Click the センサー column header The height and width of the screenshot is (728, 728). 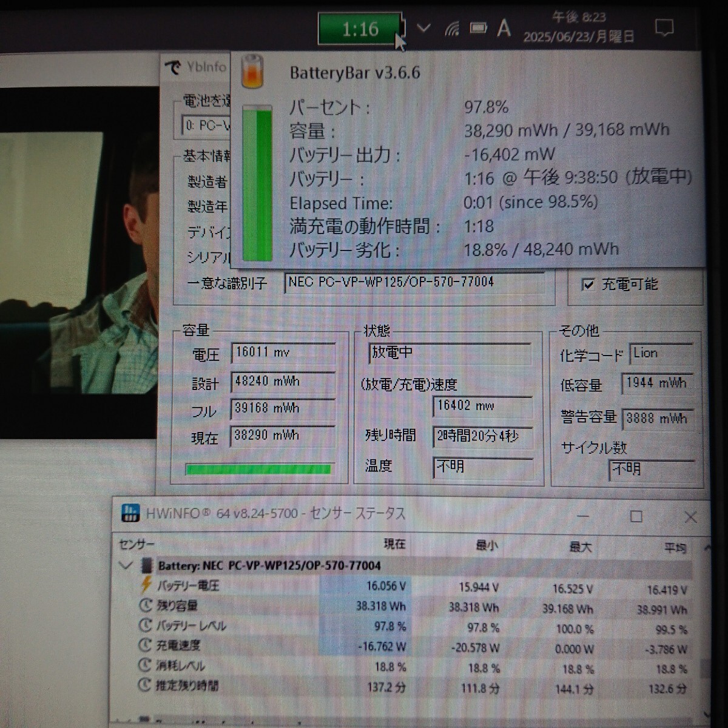pyautogui.click(x=137, y=544)
